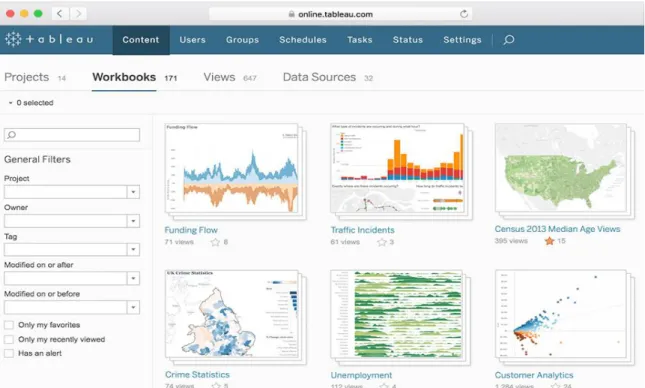
Task: Click the Funding Flow chart thumbnail
Action: (232, 168)
